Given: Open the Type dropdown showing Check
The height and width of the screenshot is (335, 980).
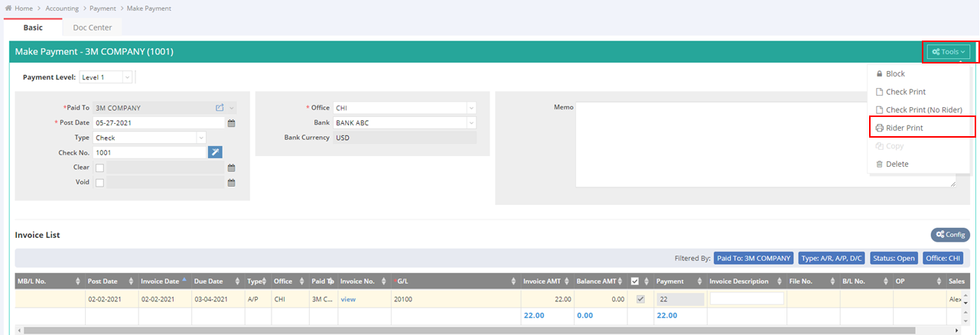Looking at the screenshot, I should pos(200,138).
